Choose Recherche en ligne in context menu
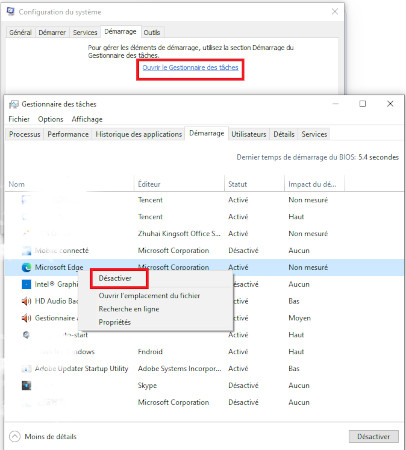 pos(129,309)
